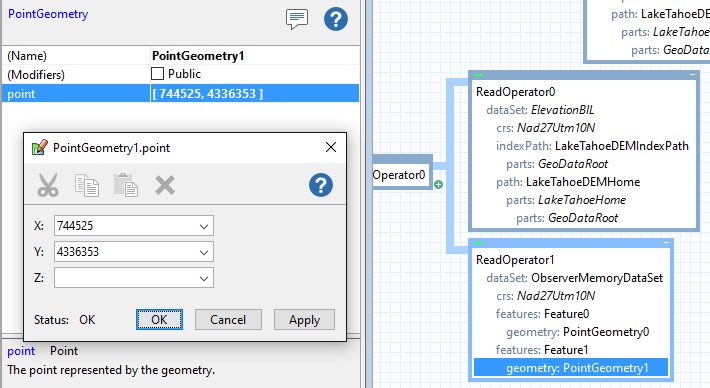The height and width of the screenshot is (388, 710).
Task: Select geometry: PointGeometry0
Action: point(578,332)
